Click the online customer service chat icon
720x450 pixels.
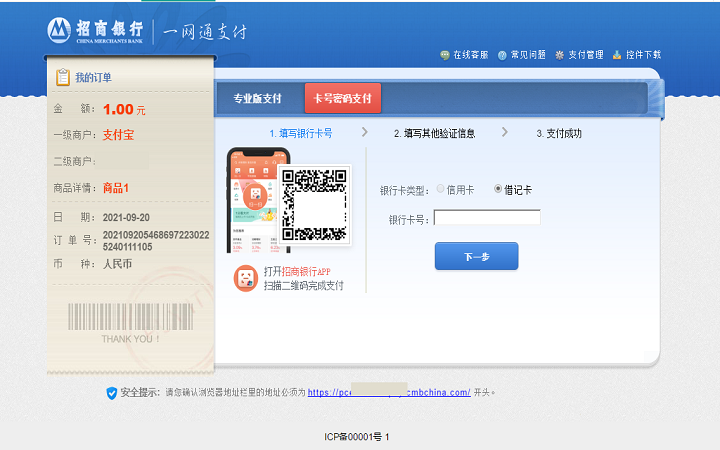(444, 55)
